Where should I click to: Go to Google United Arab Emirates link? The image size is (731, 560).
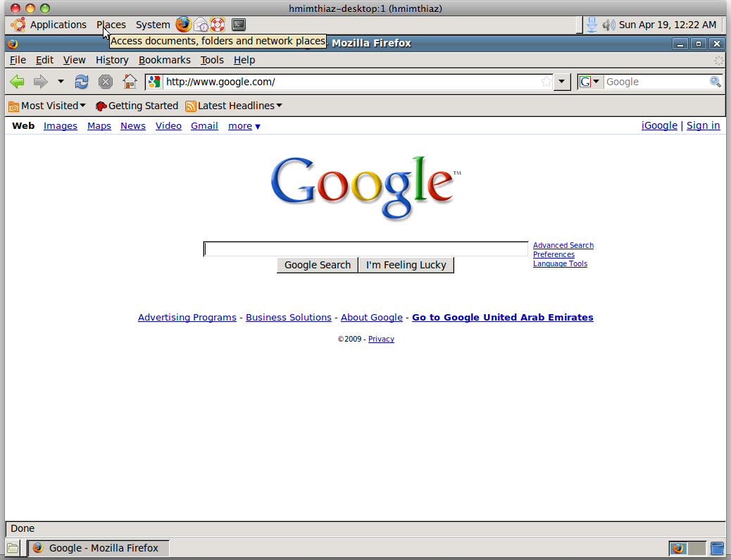[503, 318]
